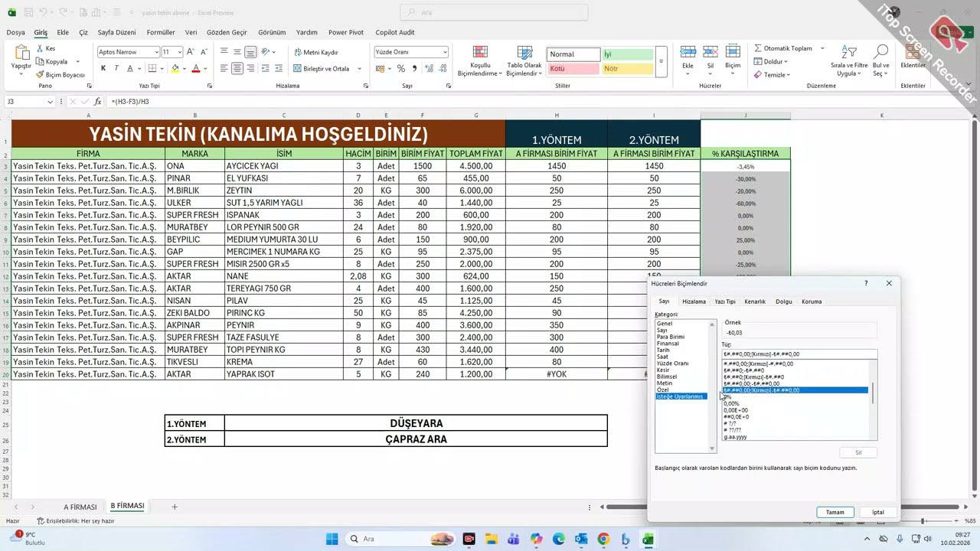Click the dialog help question mark

point(867,283)
